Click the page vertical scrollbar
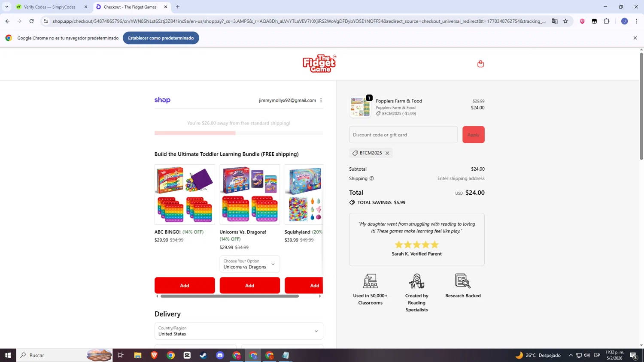 [x=641, y=106]
